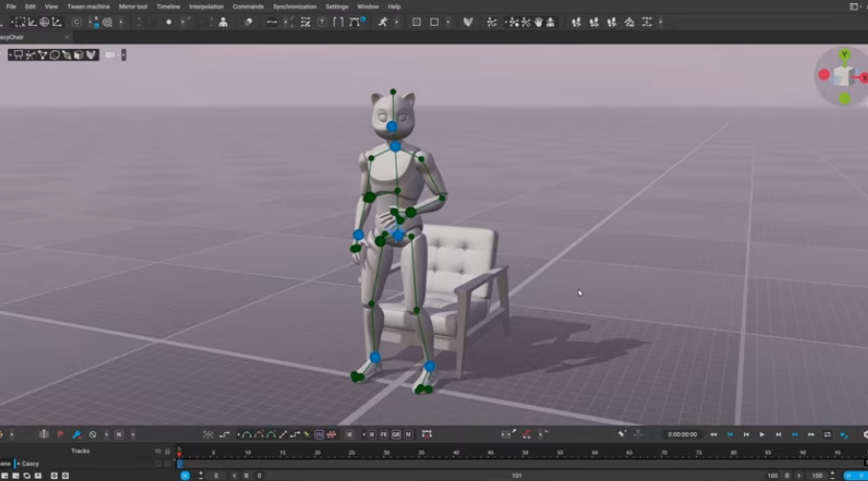Expand the viewport camera dropdown arrow

[x=124, y=55]
